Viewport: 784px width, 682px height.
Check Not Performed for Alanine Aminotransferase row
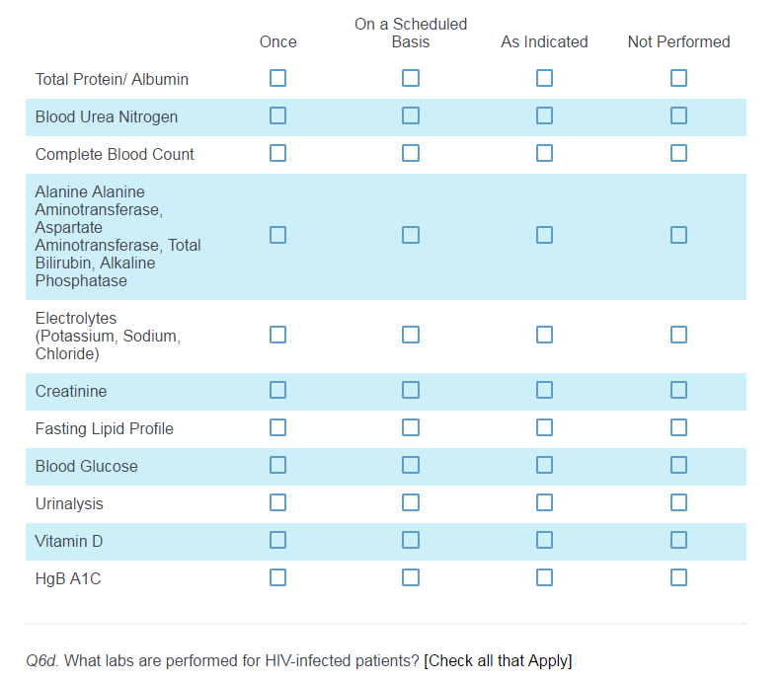[678, 235]
